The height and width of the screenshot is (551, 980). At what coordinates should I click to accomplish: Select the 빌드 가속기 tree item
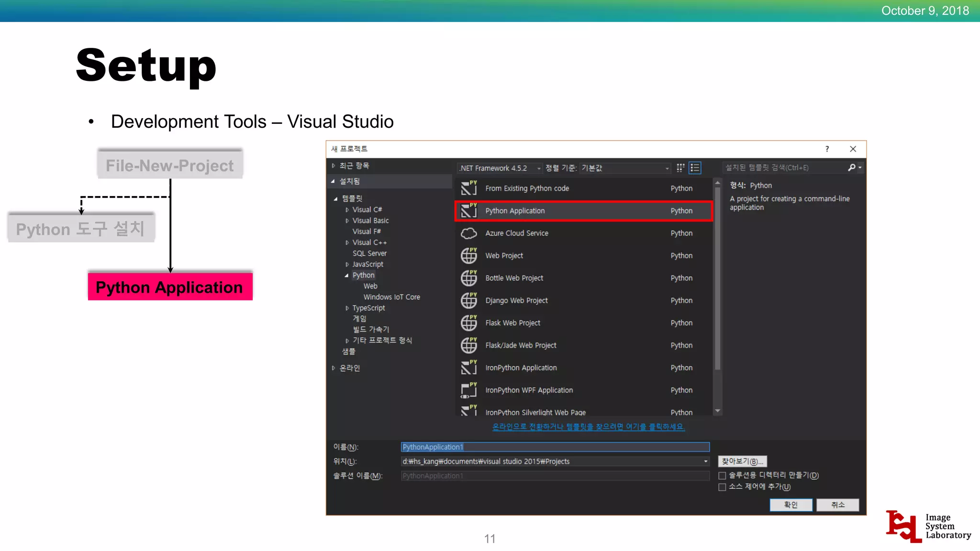[371, 330]
